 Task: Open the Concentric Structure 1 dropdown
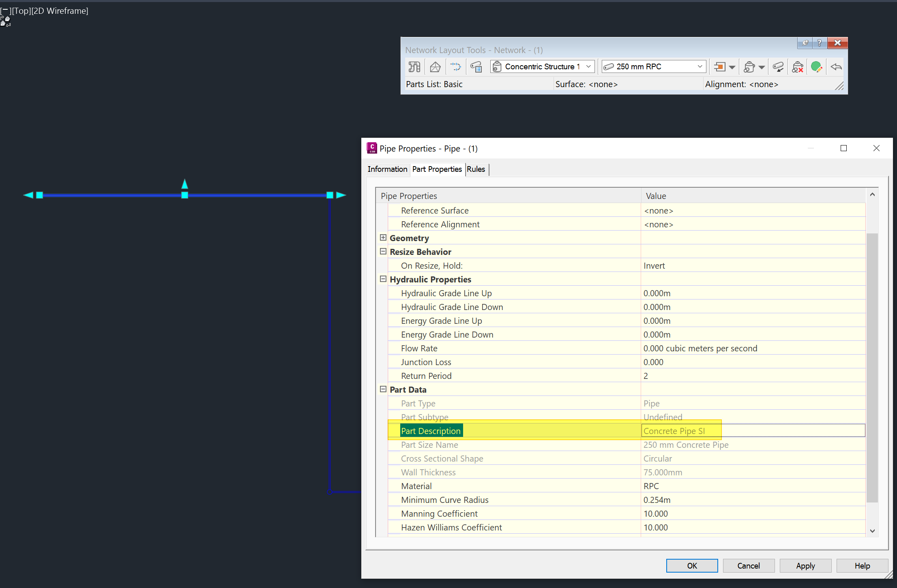point(588,66)
